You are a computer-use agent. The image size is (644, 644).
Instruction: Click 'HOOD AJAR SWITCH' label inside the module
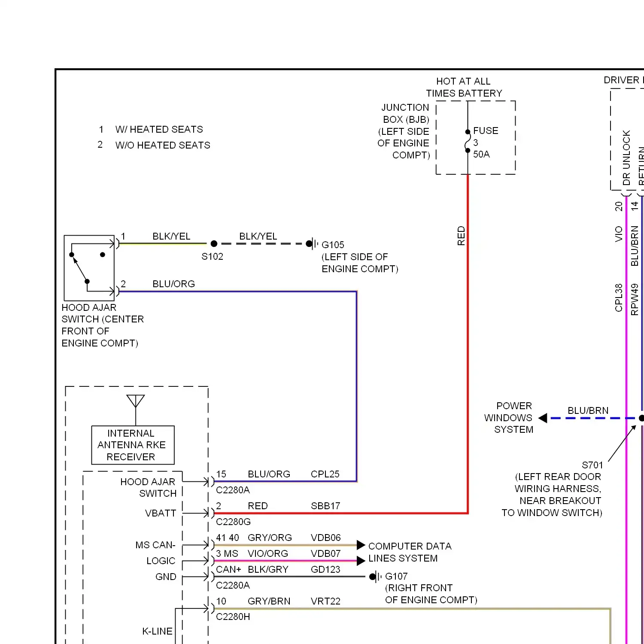(x=148, y=487)
